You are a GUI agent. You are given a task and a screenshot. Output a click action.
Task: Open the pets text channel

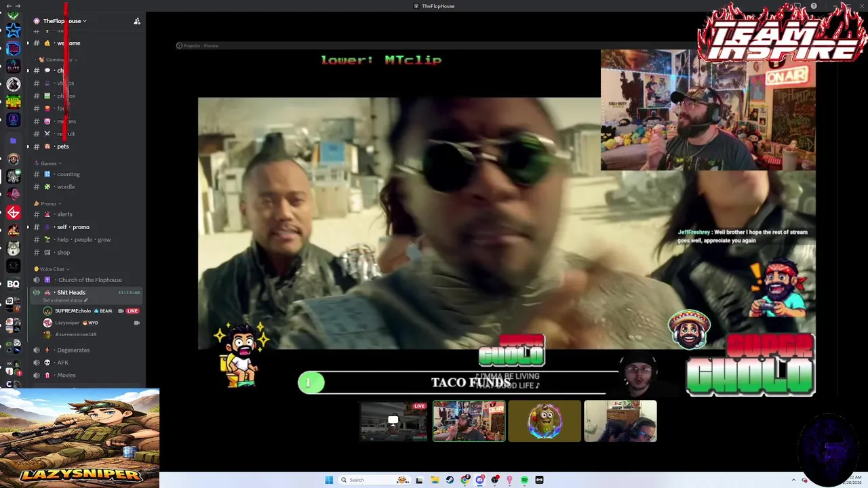point(85,146)
